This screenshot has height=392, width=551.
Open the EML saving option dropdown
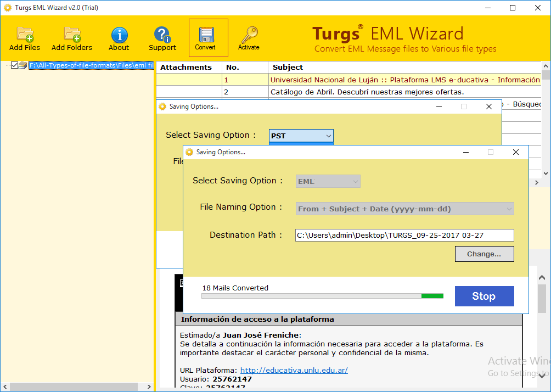pos(328,181)
